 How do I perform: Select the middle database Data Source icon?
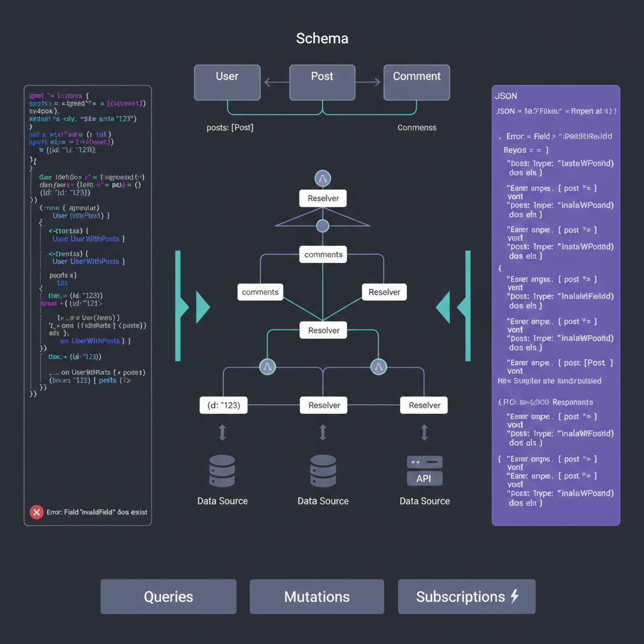pos(323,470)
